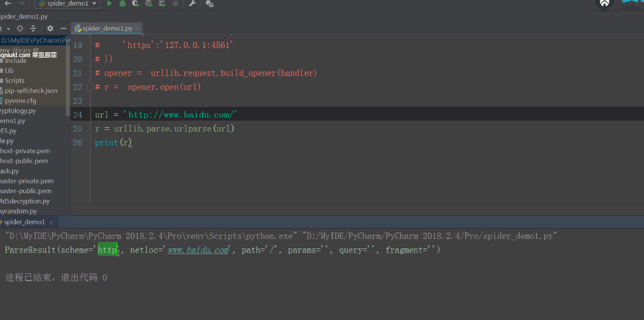Open pip-selfcheck.json in the project tree
This screenshot has width=644, height=320.
(x=31, y=90)
